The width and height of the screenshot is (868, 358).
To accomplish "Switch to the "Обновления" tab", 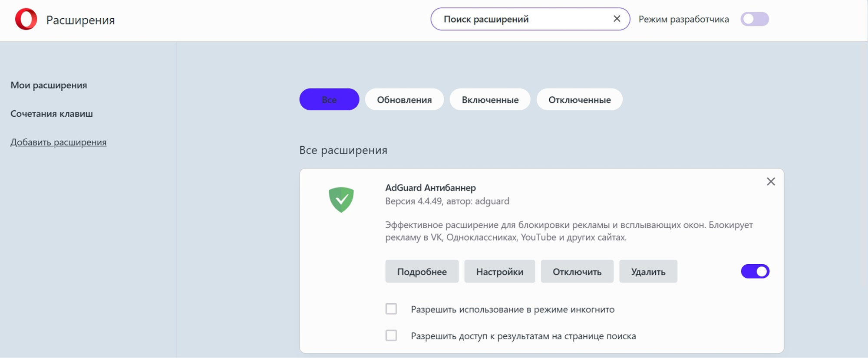I will pyautogui.click(x=404, y=99).
